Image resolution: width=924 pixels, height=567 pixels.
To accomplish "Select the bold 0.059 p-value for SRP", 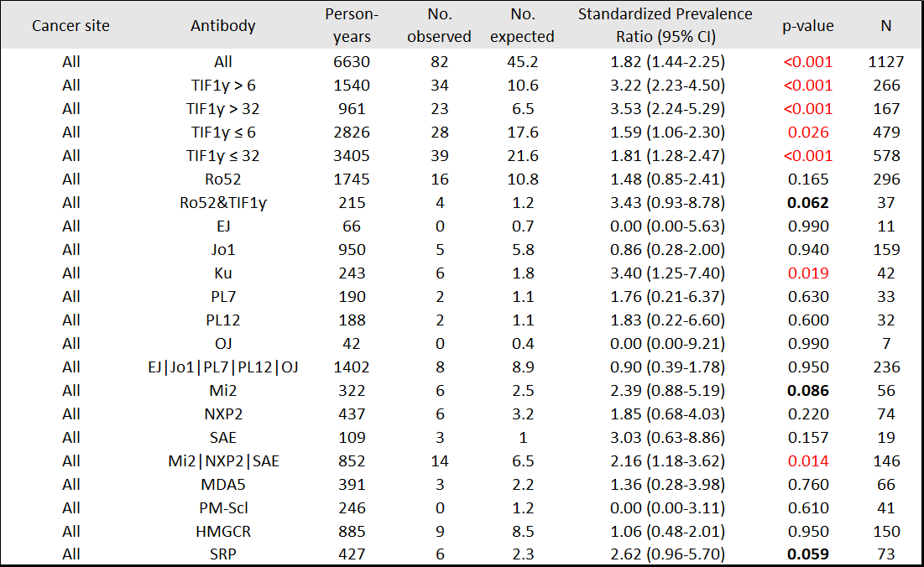I will [x=807, y=555].
